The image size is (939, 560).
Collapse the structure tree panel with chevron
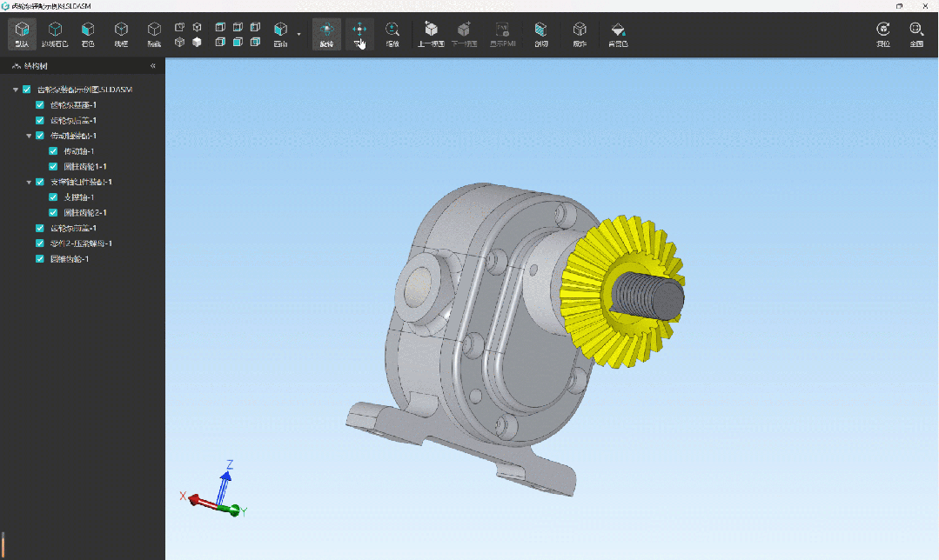[x=153, y=66]
